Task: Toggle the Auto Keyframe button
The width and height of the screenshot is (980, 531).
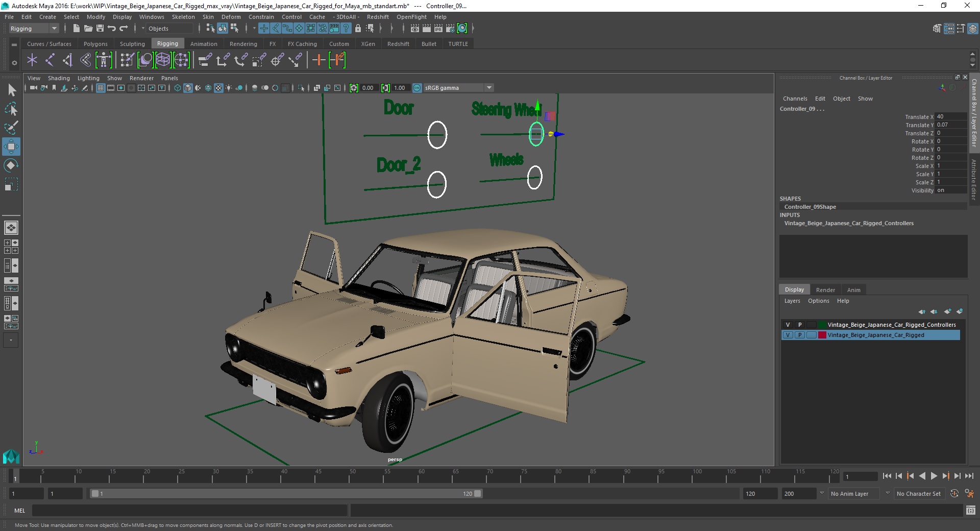Action: 954,494
